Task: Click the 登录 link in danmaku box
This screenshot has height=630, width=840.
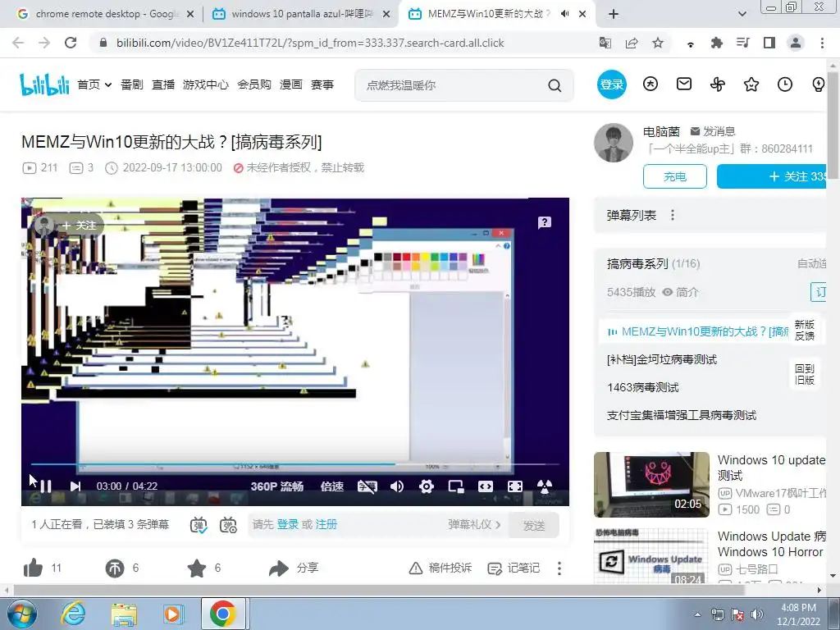Action: (x=288, y=524)
